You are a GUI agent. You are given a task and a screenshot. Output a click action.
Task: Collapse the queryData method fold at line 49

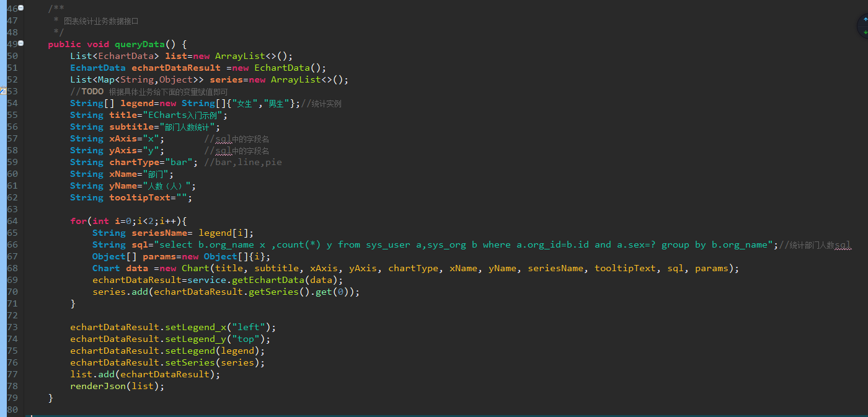(x=21, y=43)
